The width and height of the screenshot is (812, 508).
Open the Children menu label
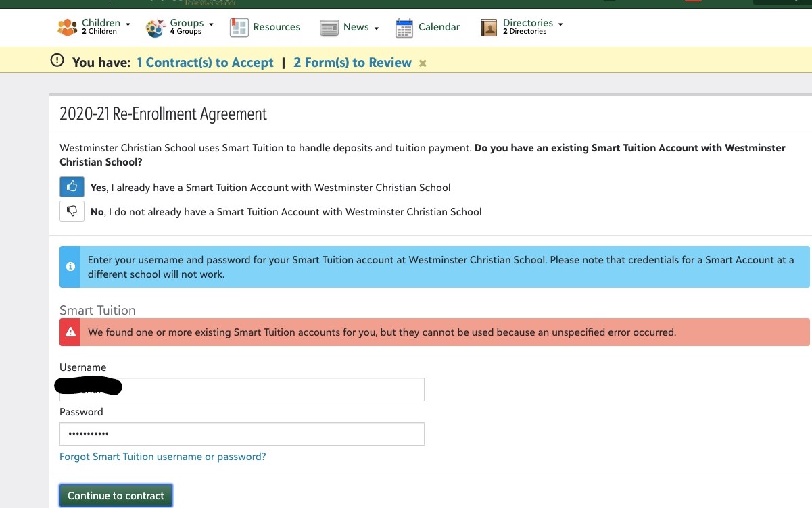[x=101, y=23]
